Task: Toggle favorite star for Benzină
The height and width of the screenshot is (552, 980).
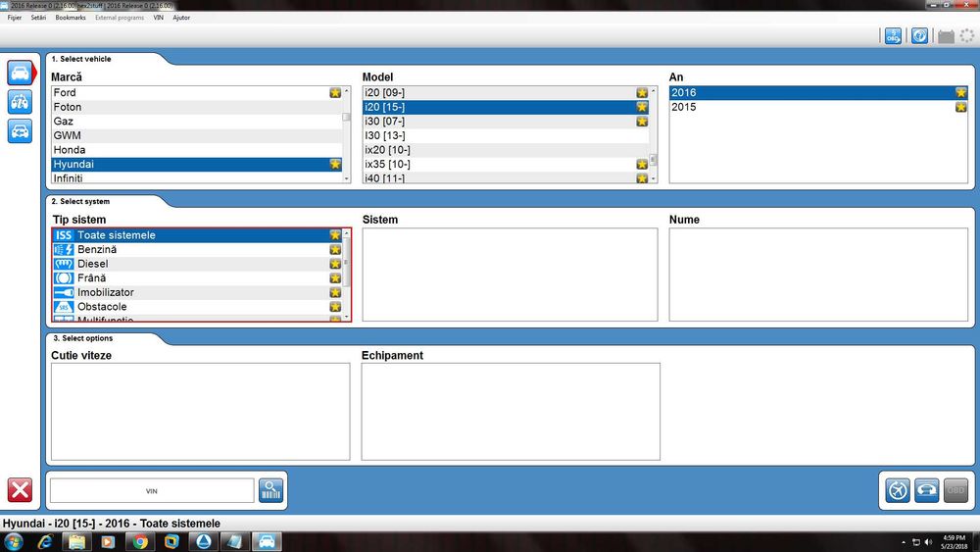Action: (x=335, y=249)
